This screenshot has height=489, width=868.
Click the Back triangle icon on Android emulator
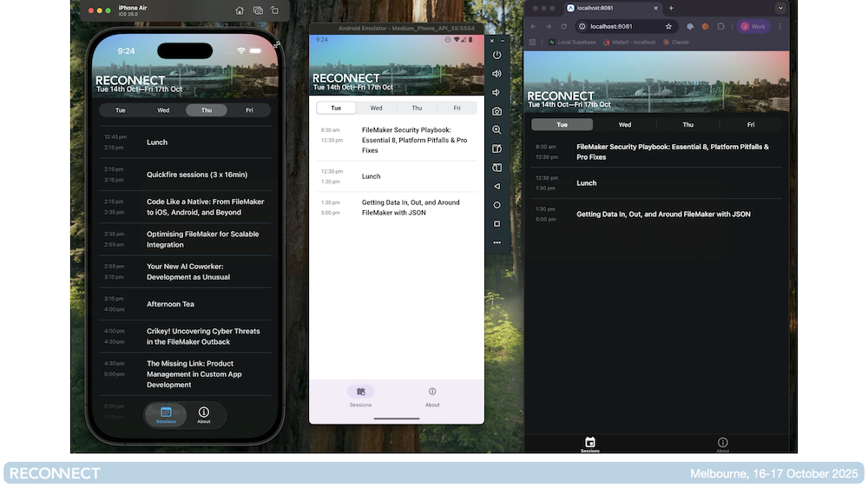point(496,187)
